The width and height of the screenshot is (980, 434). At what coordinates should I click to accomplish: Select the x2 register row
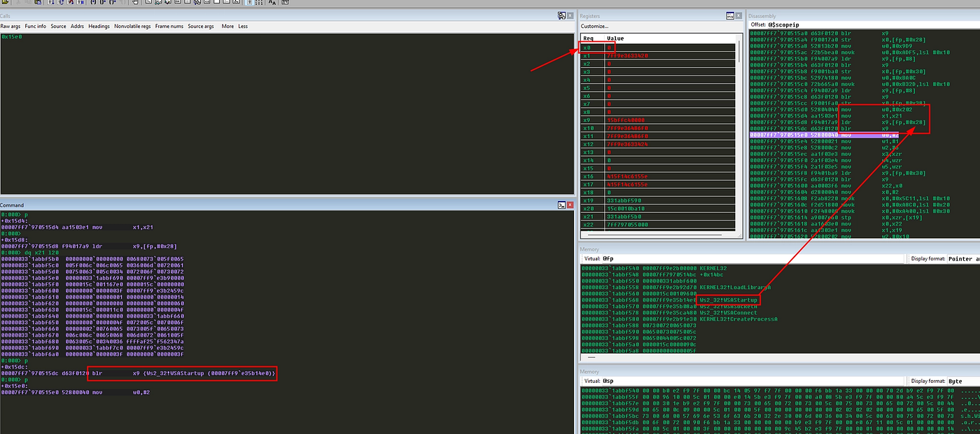[x=658, y=63]
